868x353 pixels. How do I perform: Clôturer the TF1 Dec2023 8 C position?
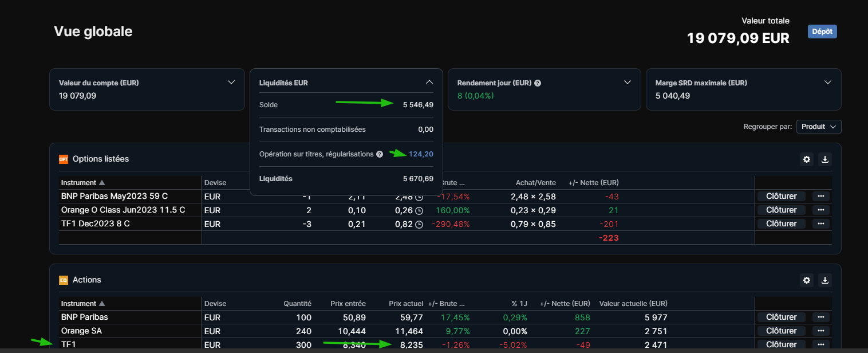click(781, 223)
